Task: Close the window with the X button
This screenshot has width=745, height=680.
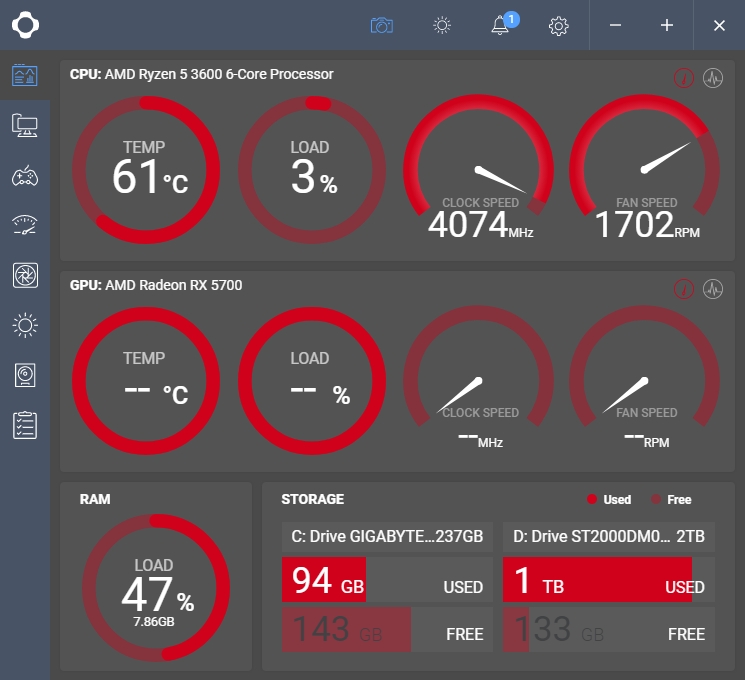Action: pyautogui.click(x=719, y=25)
